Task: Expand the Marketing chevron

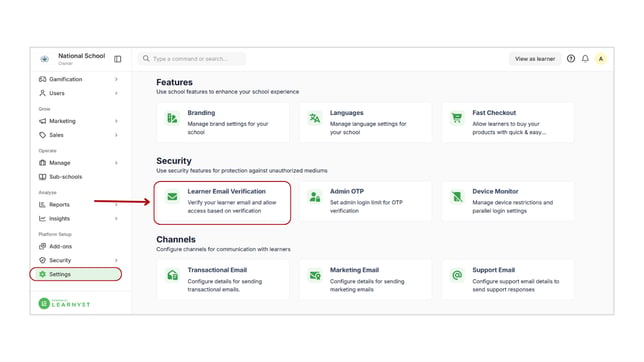Action: coord(116,121)
